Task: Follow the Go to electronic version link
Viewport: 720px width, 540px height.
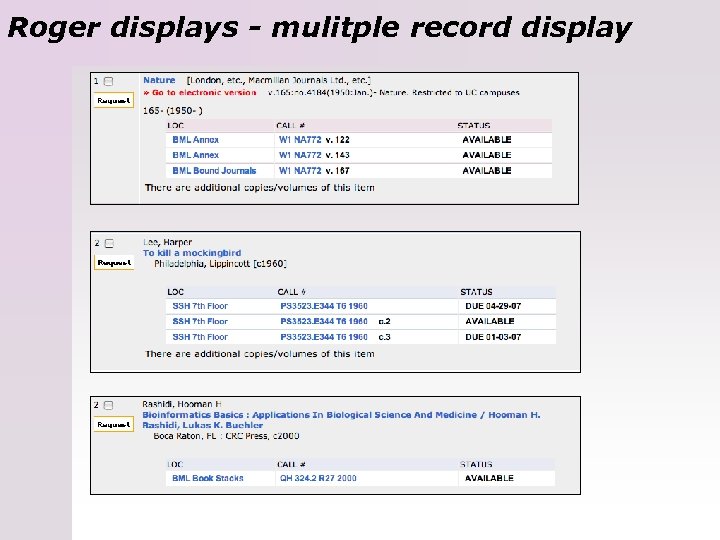Action: point(200,93)
